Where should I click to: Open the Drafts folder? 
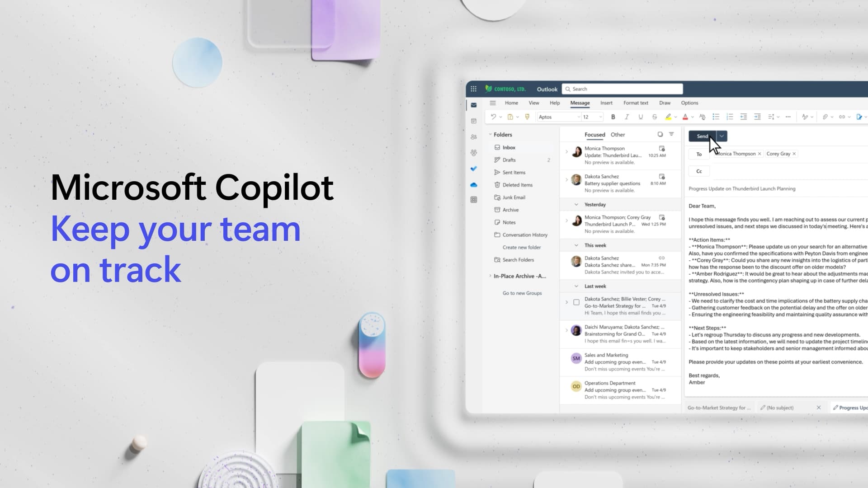coord(509,160)
